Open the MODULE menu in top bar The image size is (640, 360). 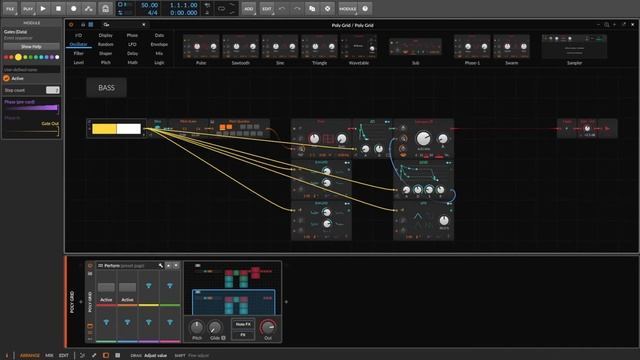[x=348, y=9]
